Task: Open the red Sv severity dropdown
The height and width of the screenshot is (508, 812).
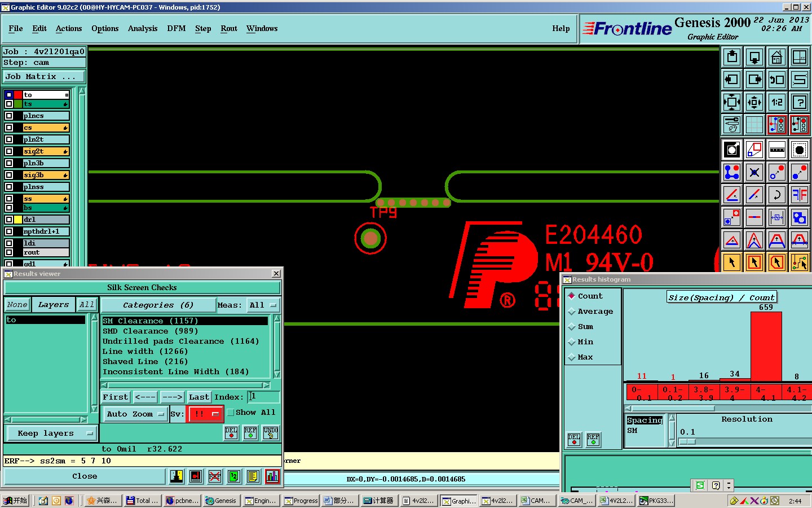Action: point(205,414)
